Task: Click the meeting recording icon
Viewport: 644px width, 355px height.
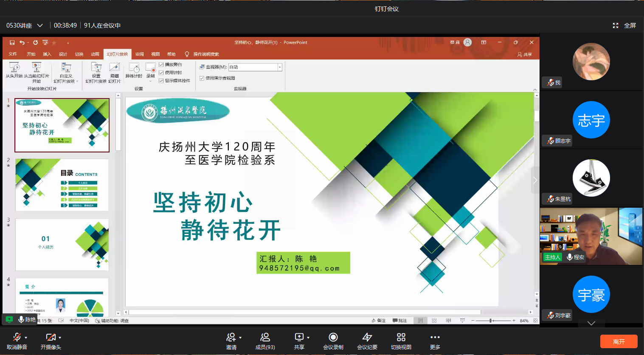Action: point(333,337)
